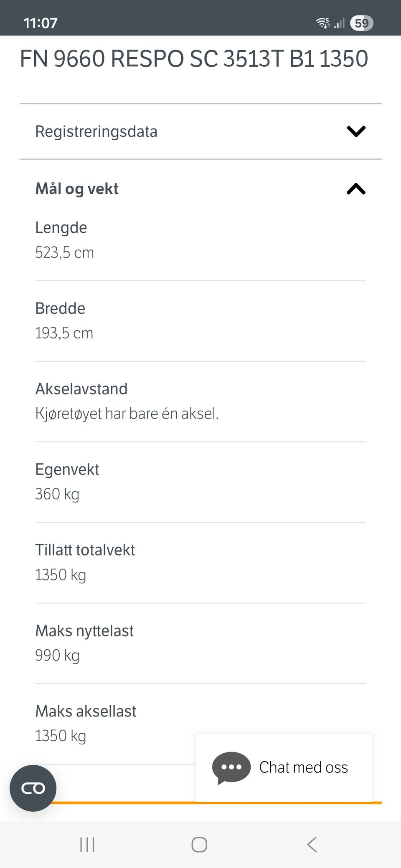Click the Chat med oss button
The height and width of the screenshot is (868, 401).
[284, 768]
